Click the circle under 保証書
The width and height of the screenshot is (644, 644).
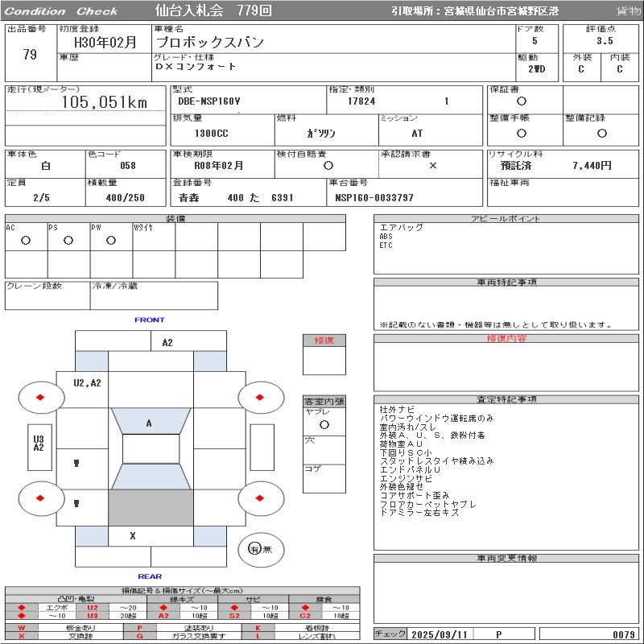[x=522, y=101]
